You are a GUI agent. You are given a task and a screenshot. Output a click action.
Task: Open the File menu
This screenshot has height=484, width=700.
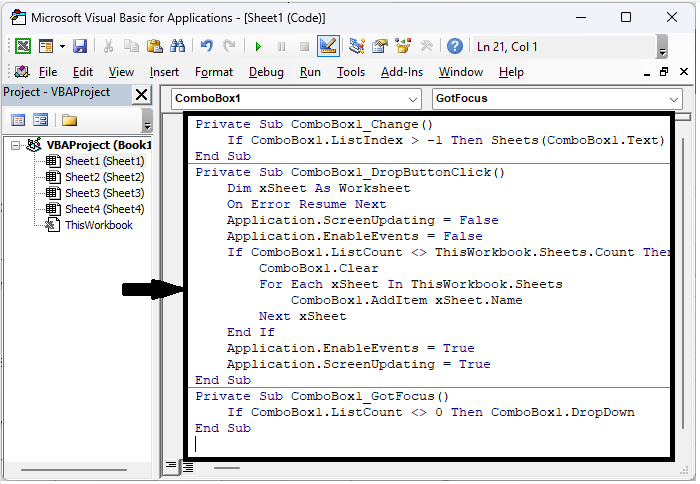[x=48, y=72]
